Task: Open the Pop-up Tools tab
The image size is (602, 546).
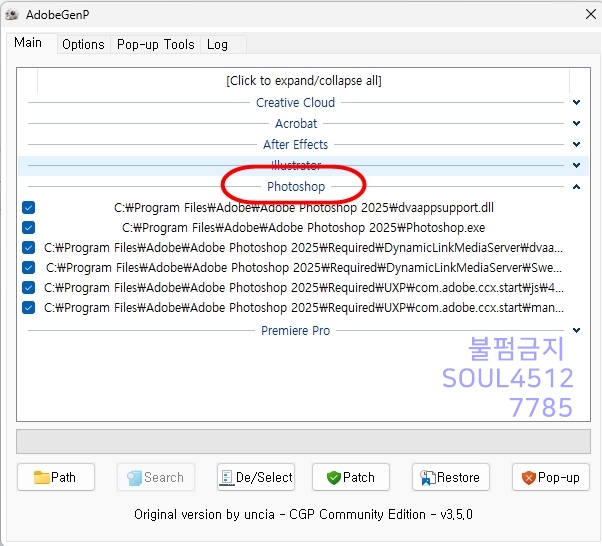Action: pos(155,44)
